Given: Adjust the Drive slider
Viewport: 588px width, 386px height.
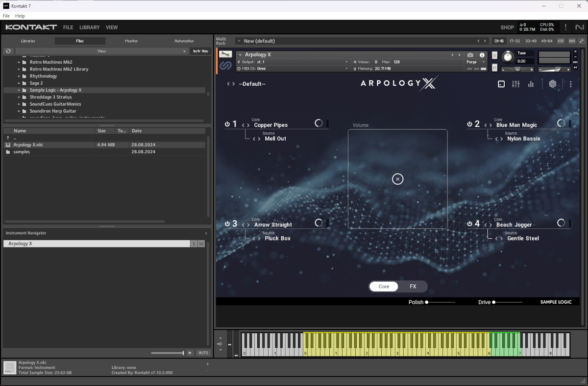Looking at the screenshot, I should 508,302.
